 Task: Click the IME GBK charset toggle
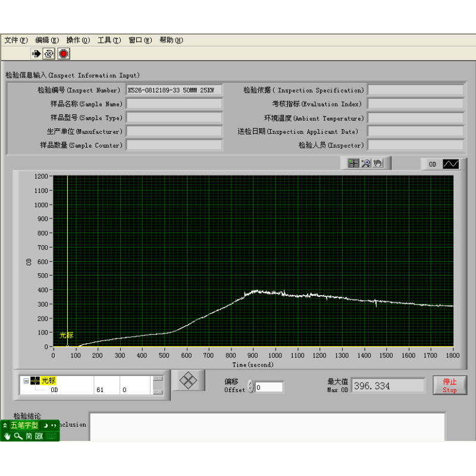click(x=39, y=436)
